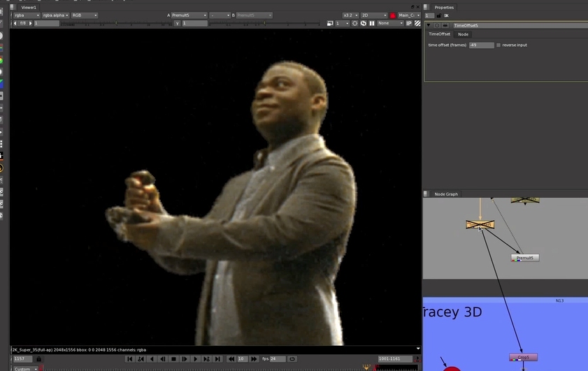Toggle the region of interest icon

[x=354, y=23]
